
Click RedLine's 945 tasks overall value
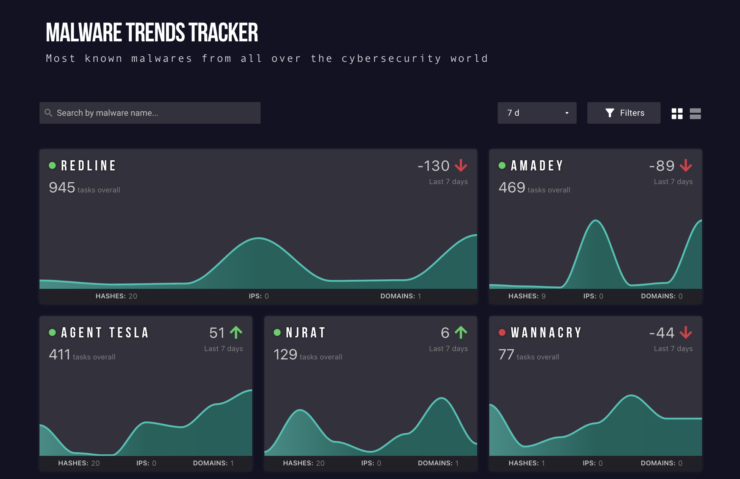(84, 188)
